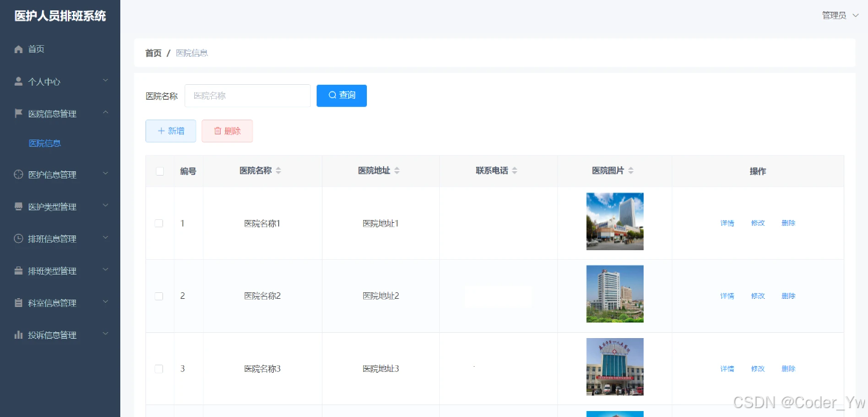The image size is (868, 417).
Task: Open hospital image thumbnail in row 1
Action: point(614,221)
